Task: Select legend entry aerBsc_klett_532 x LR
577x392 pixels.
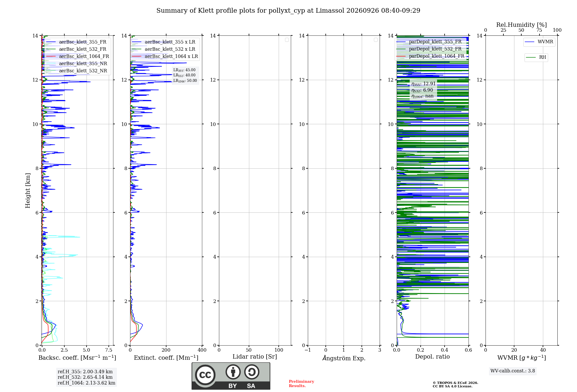Action: click(x=164, y=49)
